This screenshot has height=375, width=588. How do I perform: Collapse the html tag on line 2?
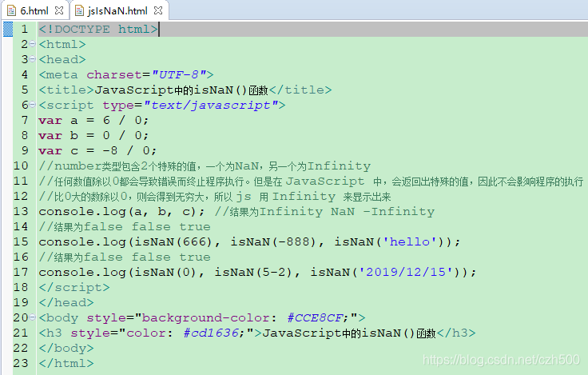32,44
